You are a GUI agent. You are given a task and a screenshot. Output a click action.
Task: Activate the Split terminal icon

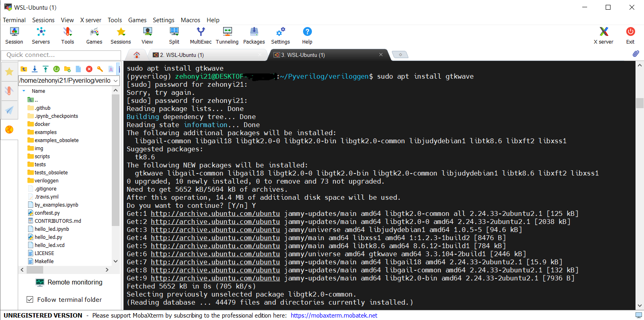[174, 35]
